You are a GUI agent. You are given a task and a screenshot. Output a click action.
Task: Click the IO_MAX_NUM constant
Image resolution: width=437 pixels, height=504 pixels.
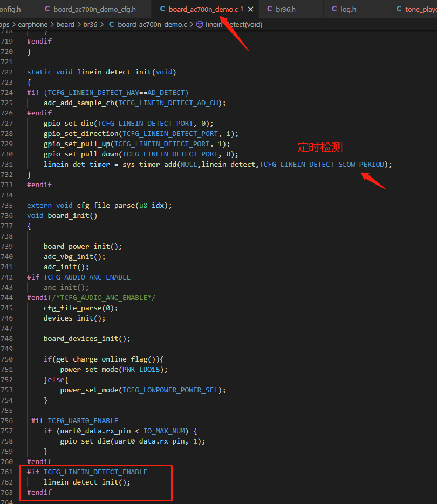click(x=164, y=431)
